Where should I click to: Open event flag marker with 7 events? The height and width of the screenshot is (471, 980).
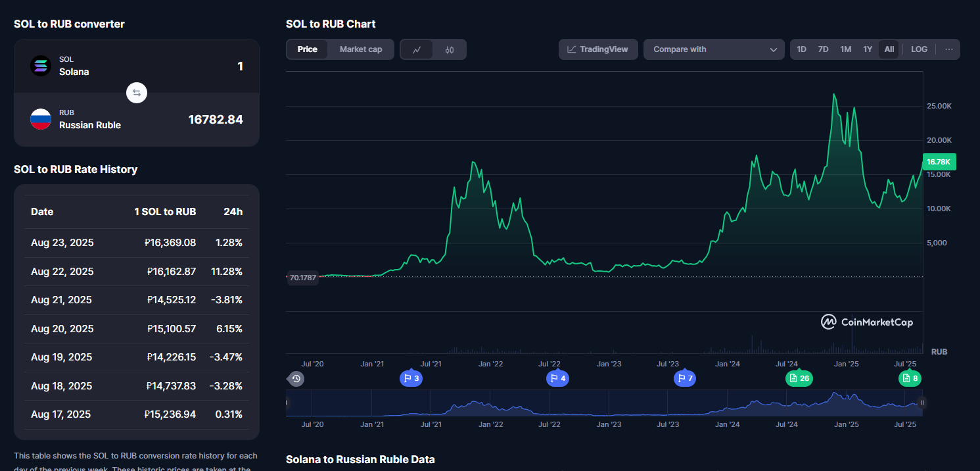coord(685,378)
